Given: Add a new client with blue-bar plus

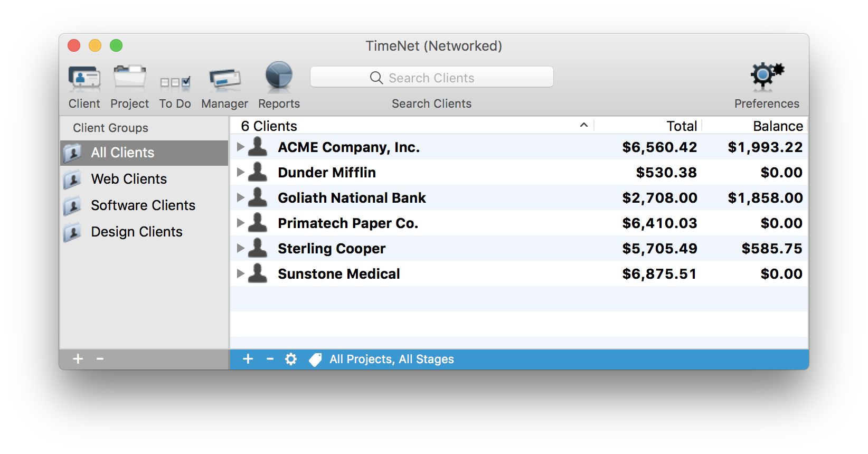Looking at the screenshot, I should point(248,359).
